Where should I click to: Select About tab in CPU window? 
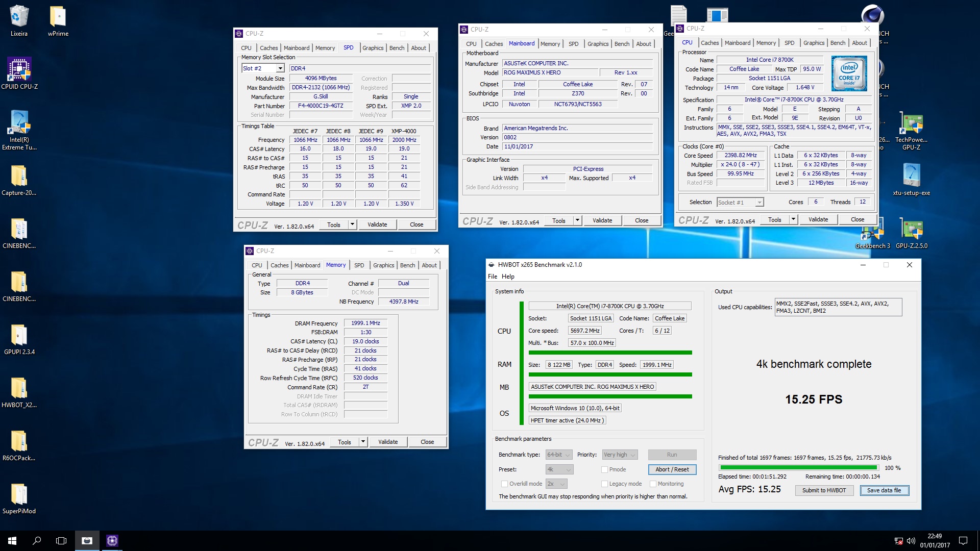coord(860,43)
